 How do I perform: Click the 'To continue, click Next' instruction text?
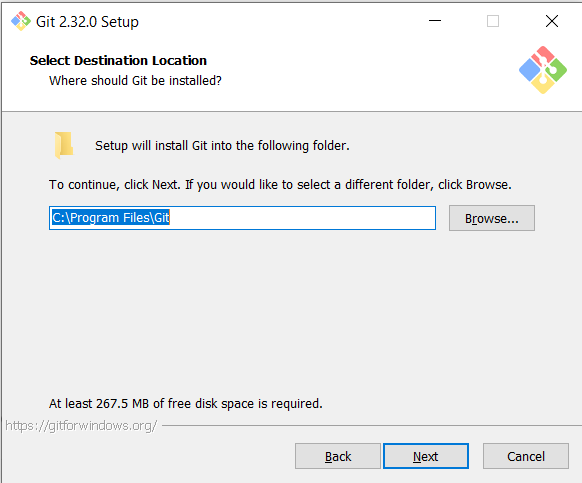(x=280, y=185)
